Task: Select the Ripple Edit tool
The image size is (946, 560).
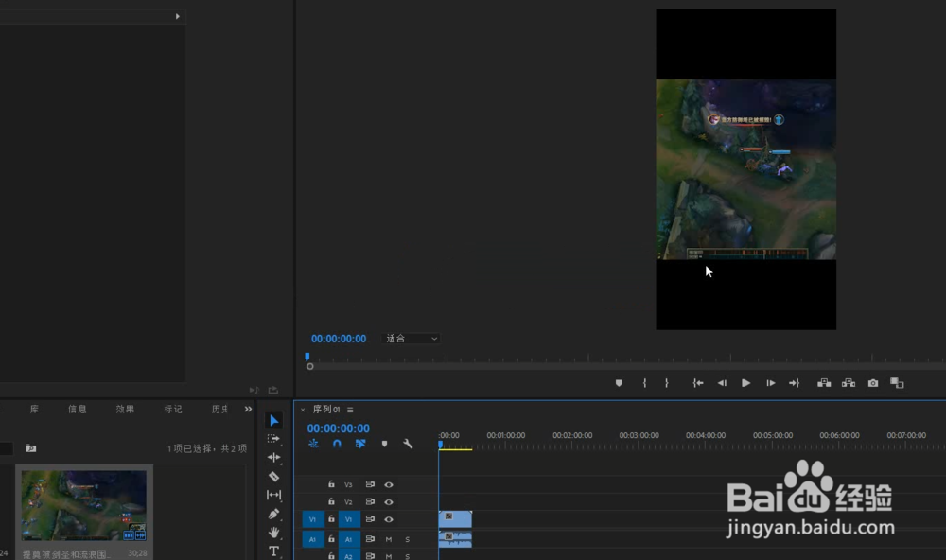Action: 274,458
